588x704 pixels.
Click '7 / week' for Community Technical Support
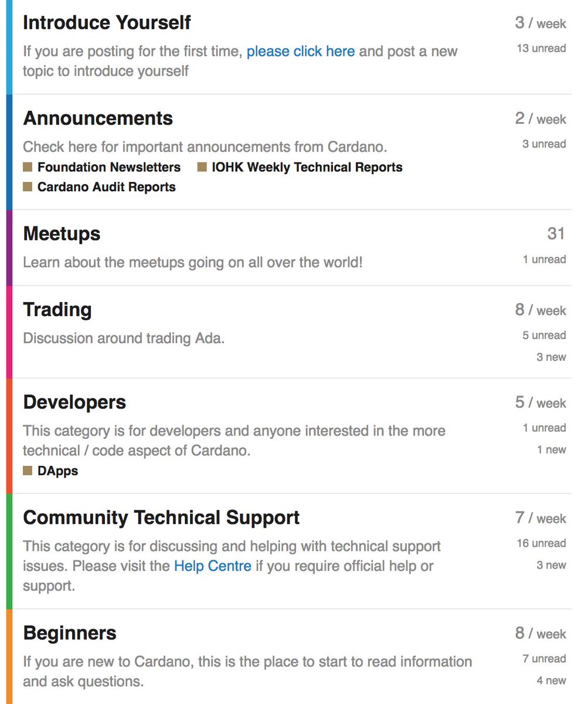[x=541, y=518]
